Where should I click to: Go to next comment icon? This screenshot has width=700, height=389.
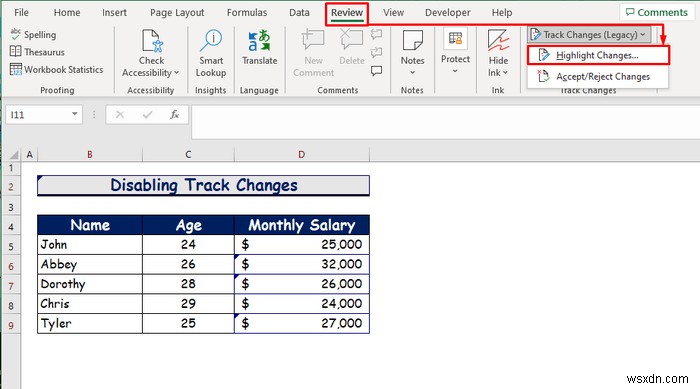[x=376, y=52]
